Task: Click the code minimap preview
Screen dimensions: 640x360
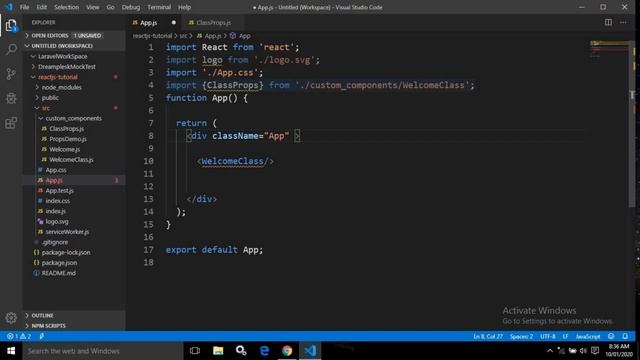Action: tap(609, 49)
